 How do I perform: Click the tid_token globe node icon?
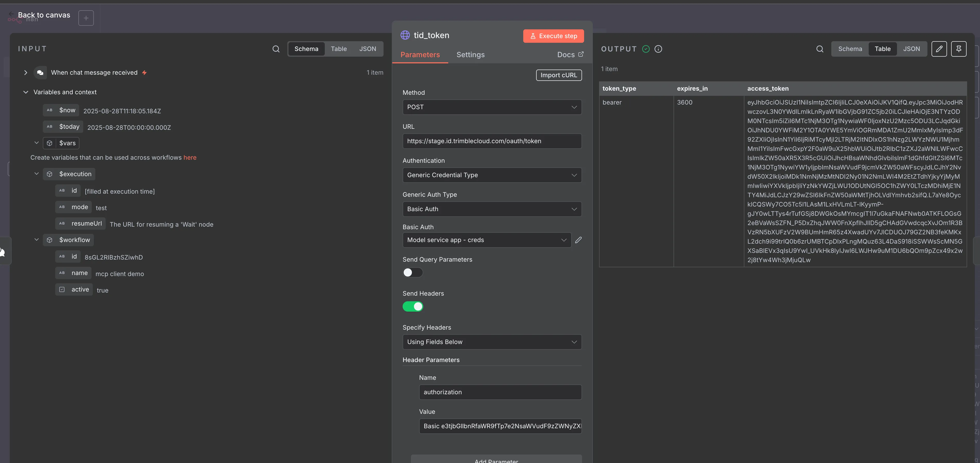pyautogui.click(x=405, y=35)
